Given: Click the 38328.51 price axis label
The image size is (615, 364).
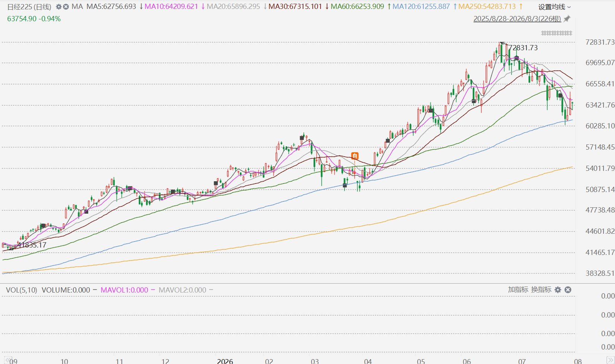Looking at the screenshot, I should point(600,273).
